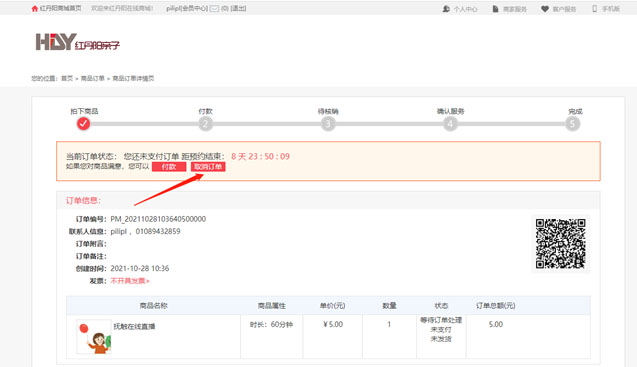Image resolution: width=637 pixels, height=367 pixels.
Task: Click the red 取消订单 button
Action: click(x=208, y=167)
